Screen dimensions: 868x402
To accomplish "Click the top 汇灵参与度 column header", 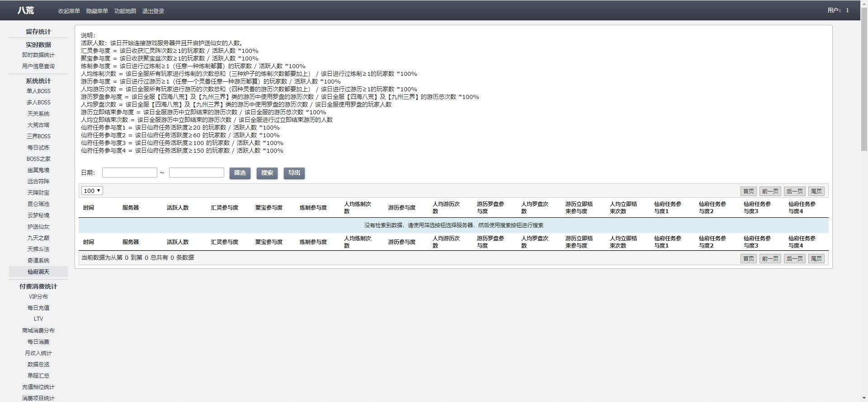I will coord(225,208).
